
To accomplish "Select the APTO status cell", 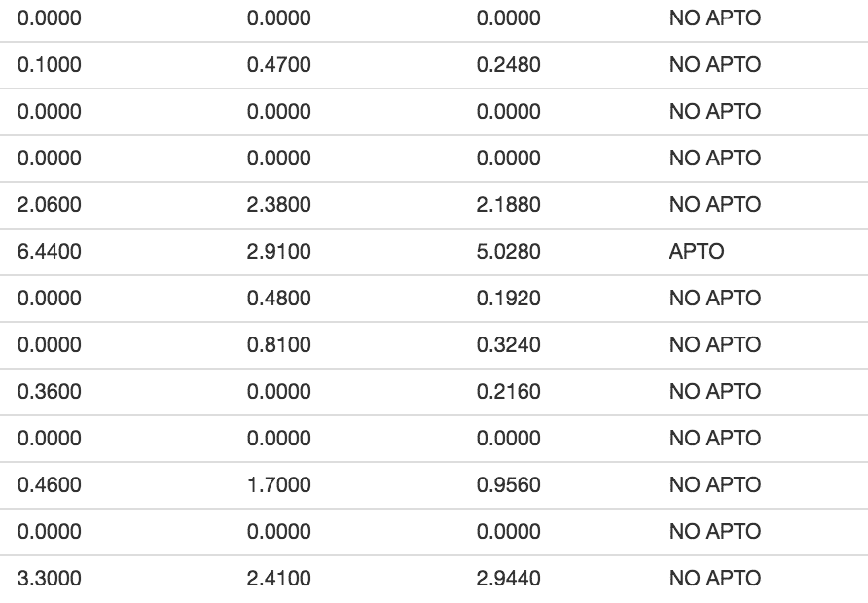I will [x=697, y=252].
